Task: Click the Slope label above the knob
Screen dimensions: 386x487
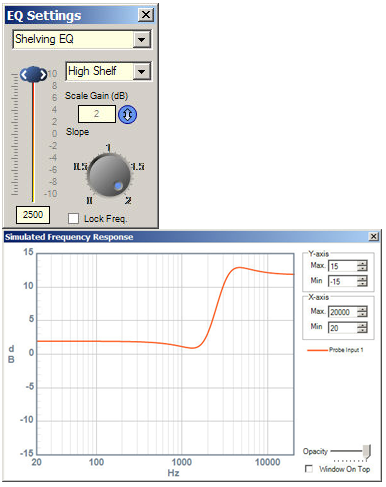Action: [77, 132]
